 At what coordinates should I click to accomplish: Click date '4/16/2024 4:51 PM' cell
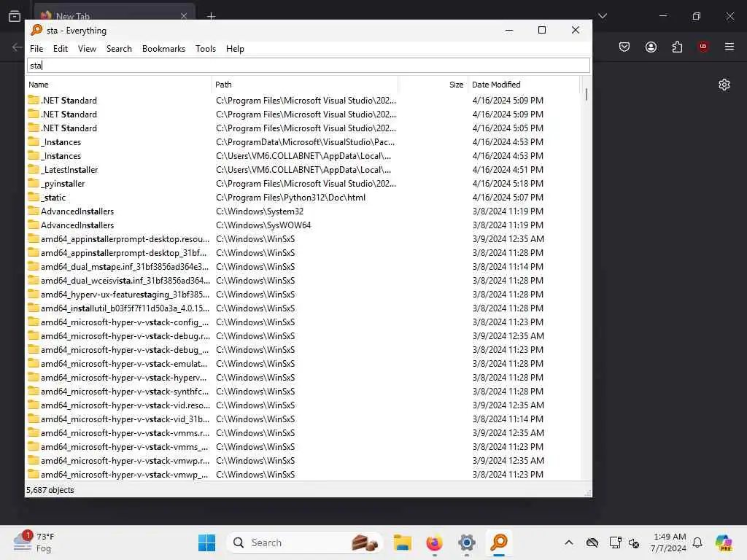(508, 169)
